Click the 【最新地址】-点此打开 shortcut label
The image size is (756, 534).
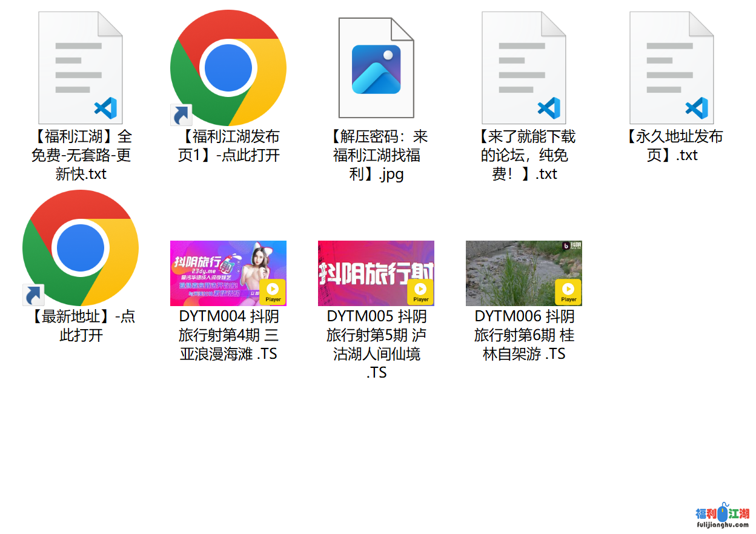81,325
